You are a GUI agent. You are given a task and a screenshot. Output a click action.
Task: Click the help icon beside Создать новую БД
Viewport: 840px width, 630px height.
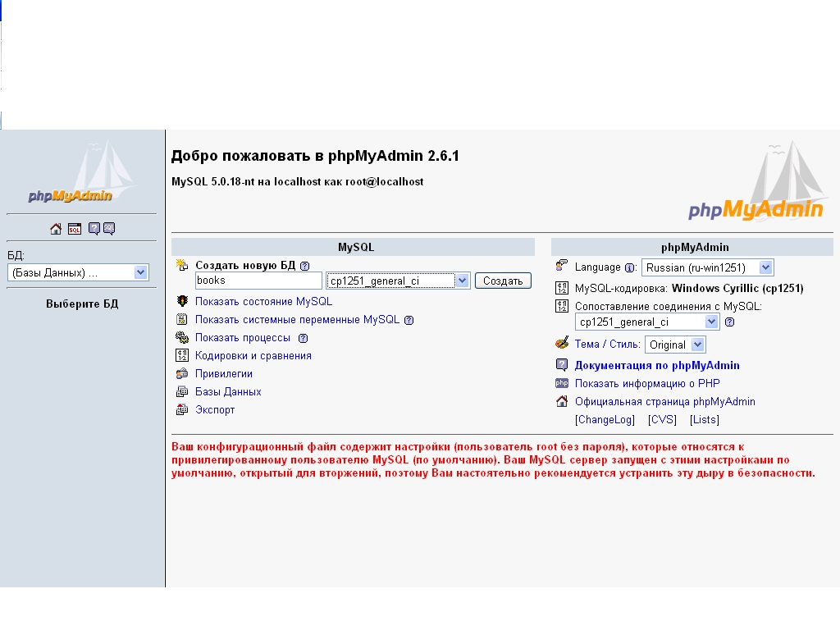(305, 266)
